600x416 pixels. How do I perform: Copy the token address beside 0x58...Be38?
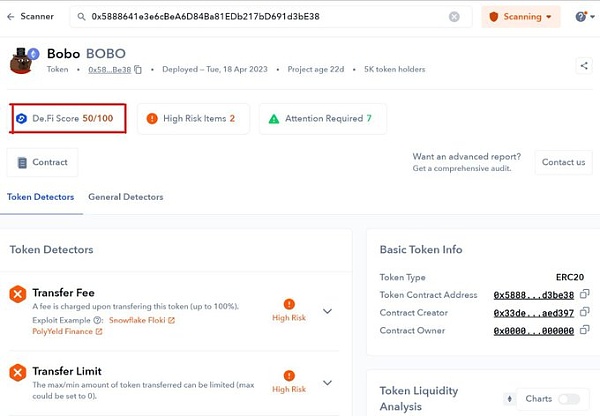pos(139,69)
